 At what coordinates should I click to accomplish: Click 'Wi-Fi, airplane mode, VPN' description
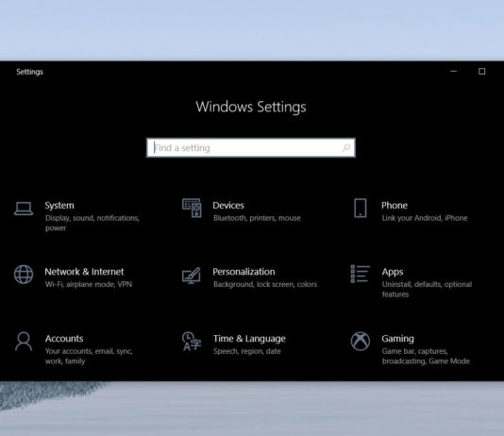click(89, 284)
